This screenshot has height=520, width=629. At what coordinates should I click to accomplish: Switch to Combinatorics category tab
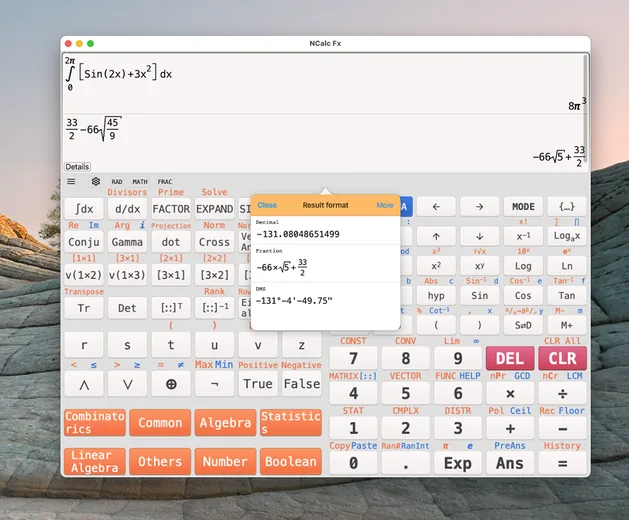pyautogui.click(x=95, y=422)
